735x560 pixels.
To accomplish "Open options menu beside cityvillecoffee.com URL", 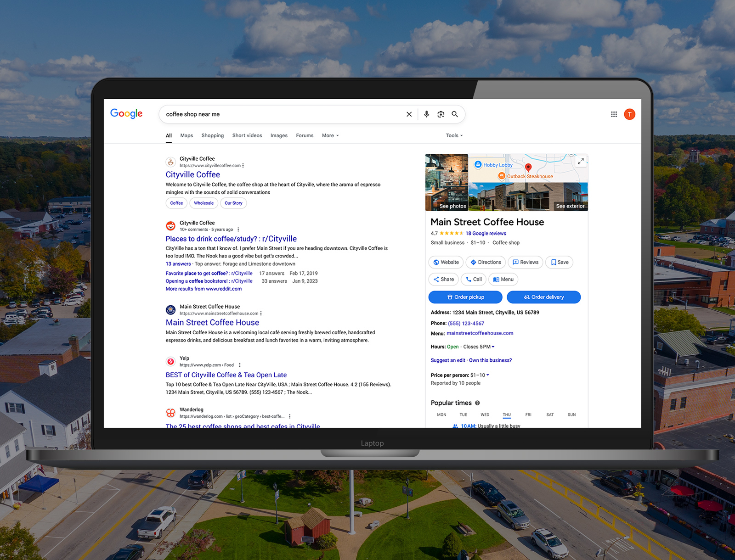I will (x=243, y=166).
